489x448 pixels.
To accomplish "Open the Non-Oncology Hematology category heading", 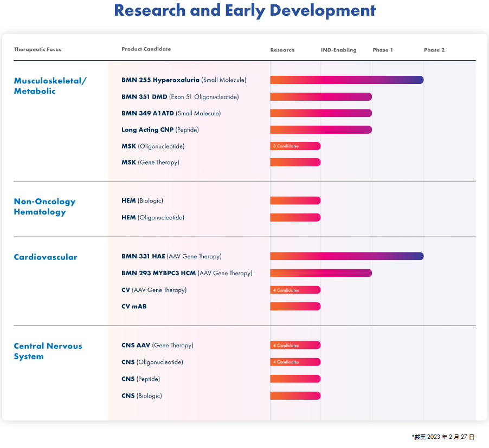I will [x=44, y=206].
